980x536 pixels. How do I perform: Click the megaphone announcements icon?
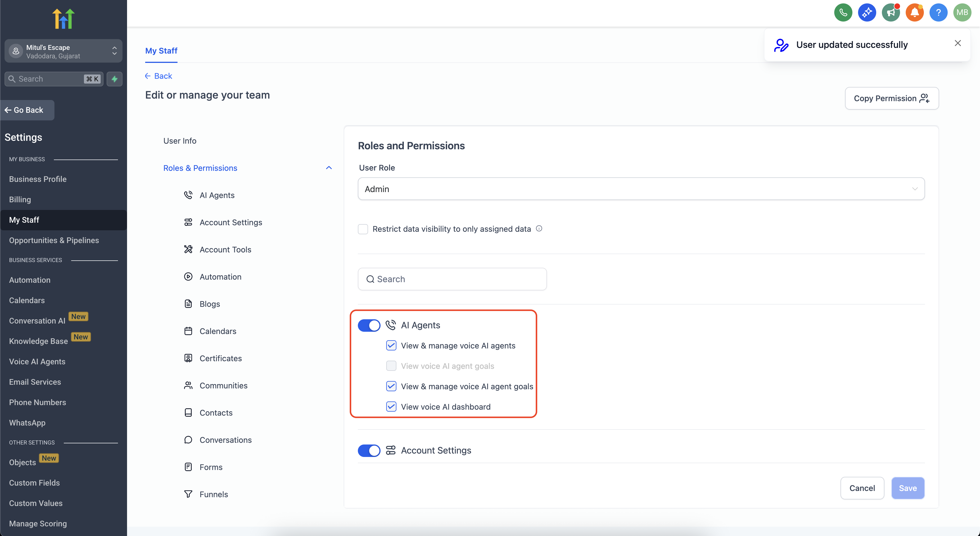[891, 12]
